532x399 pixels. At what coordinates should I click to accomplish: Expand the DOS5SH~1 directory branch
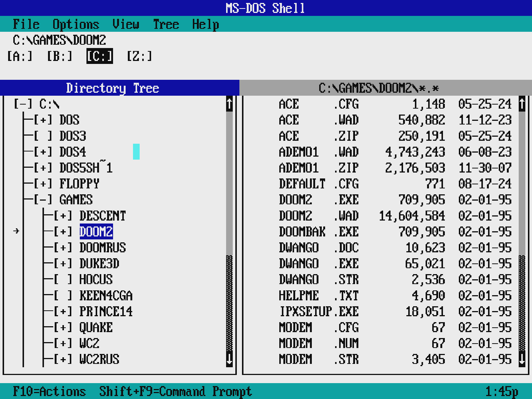tap(43, 168)
